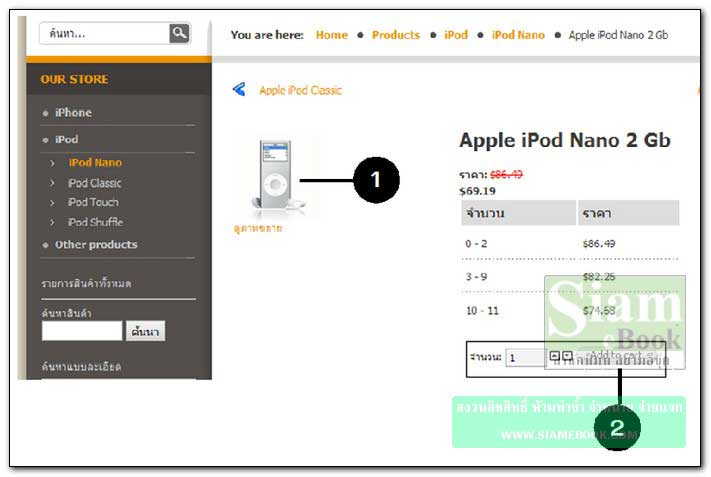
Task: Click the ราคา table column header
Action: point(628,213)
